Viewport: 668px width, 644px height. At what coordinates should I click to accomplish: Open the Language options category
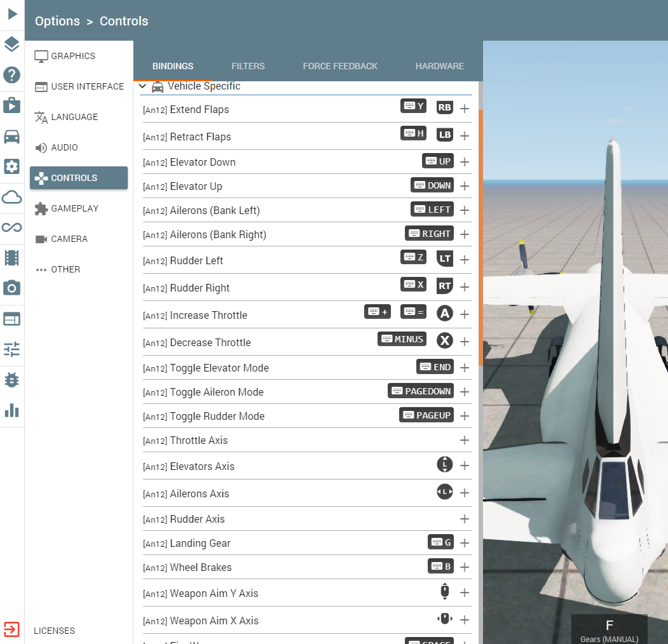[x=78, y=117]
